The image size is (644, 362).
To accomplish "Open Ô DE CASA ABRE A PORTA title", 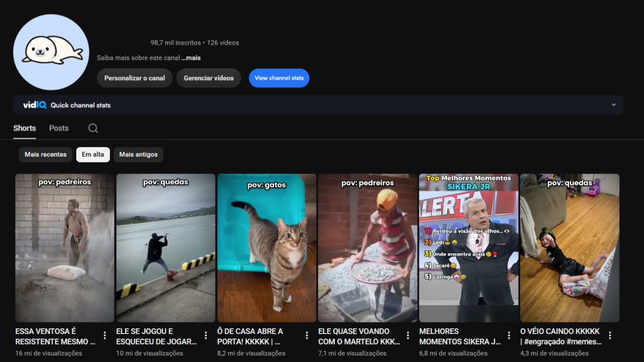I will pyautogui.click(x=250, y=337).
